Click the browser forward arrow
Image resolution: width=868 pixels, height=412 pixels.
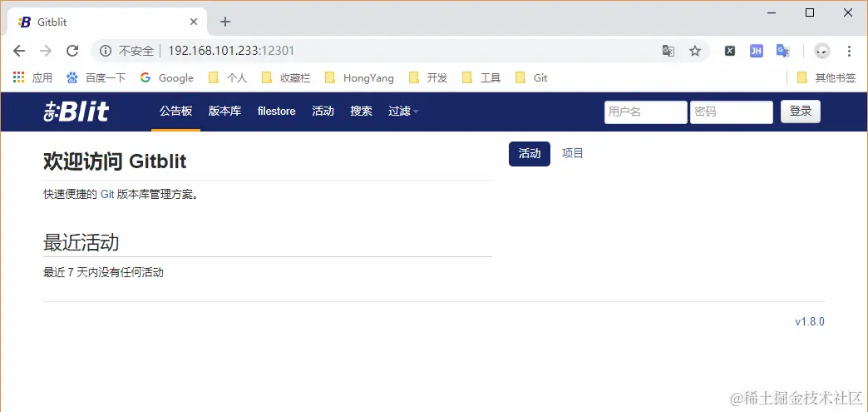[x=46, y=51]
